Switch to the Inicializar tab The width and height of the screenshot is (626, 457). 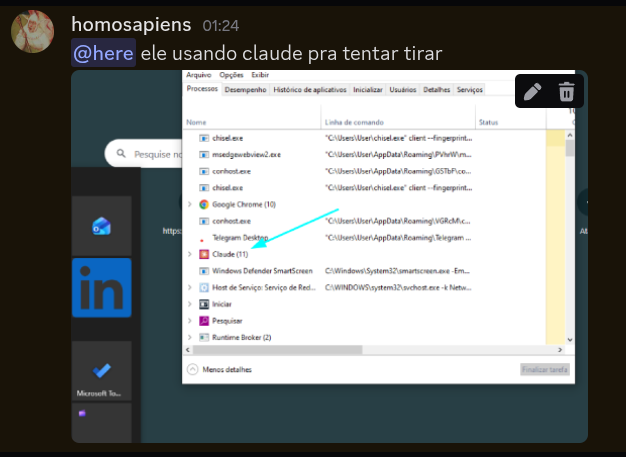368,89
